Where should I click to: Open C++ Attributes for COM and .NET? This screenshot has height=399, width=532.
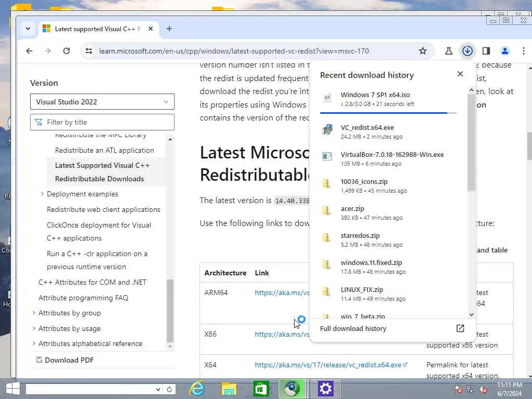coord(92,282)
